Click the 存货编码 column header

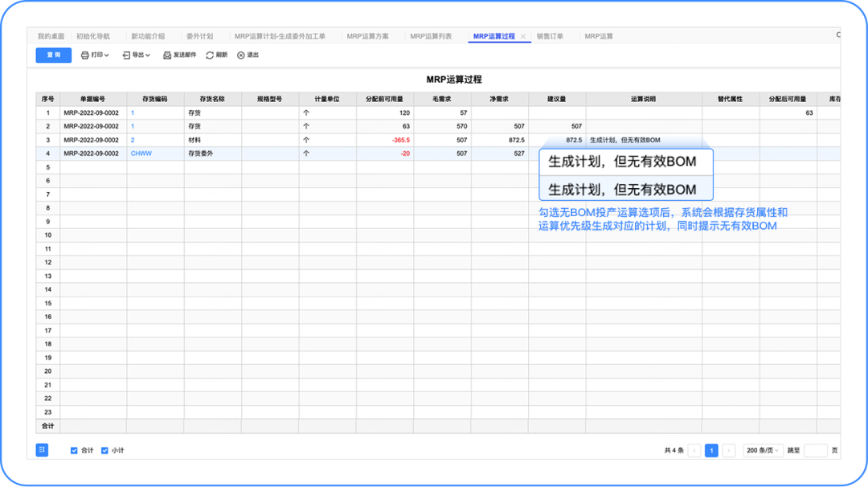point(155,99)
